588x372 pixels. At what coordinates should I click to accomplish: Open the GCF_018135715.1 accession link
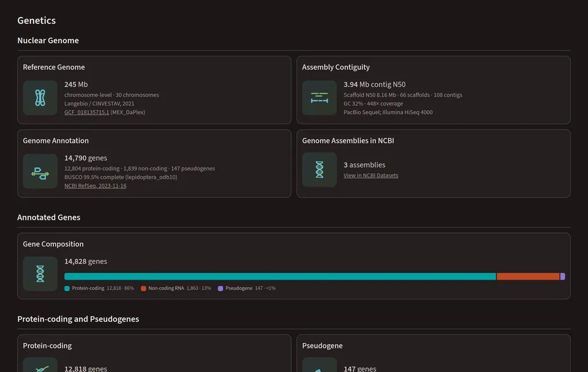click(87, 112)
